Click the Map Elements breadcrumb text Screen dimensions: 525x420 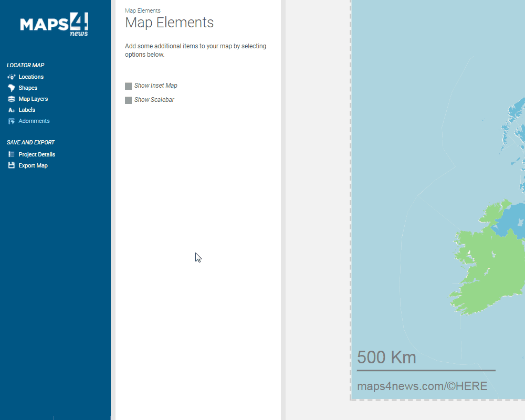click(x=143, y=10)
